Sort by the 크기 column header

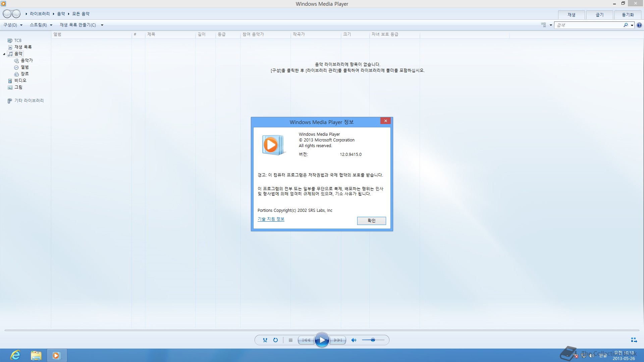point(355,34)
